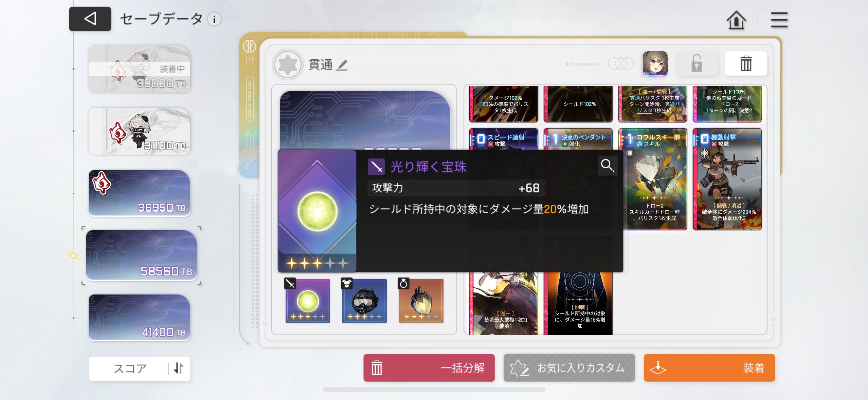Click the trash delete icon at top

(x=746, y=63)
